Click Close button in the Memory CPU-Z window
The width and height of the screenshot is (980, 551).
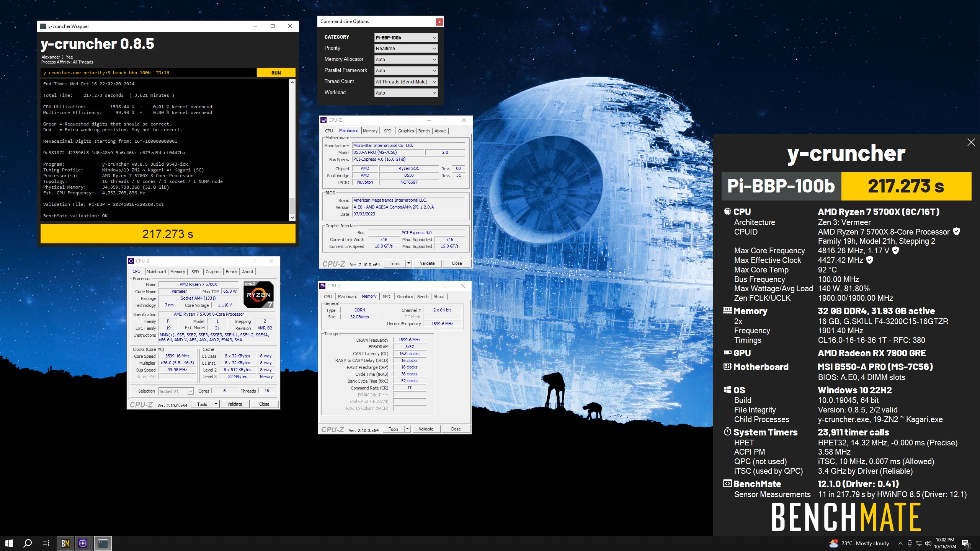pyautogui.click(x=456, y=429)
